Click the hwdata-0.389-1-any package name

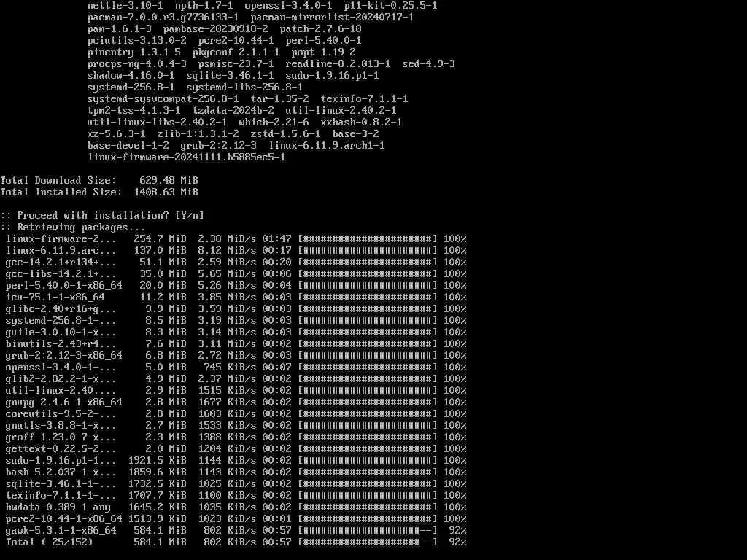coord(58,507)
